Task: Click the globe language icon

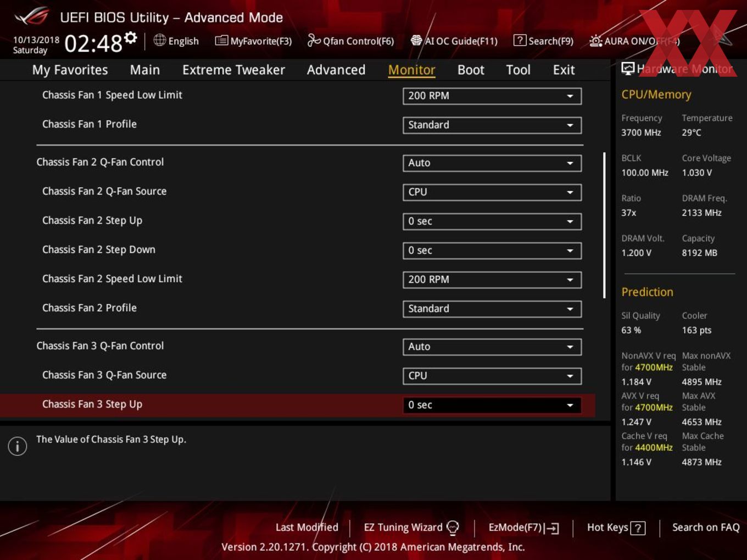Action: (x=159, y=40)
